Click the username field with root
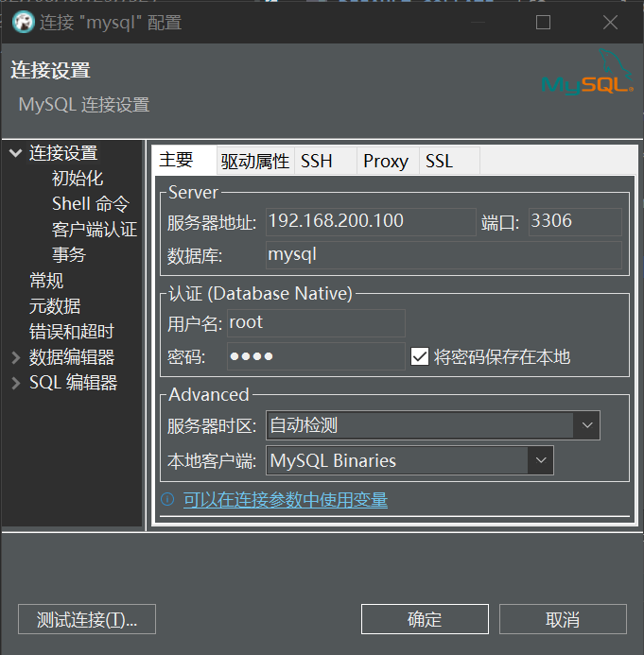The image size is (644, 655). [316, 323]
